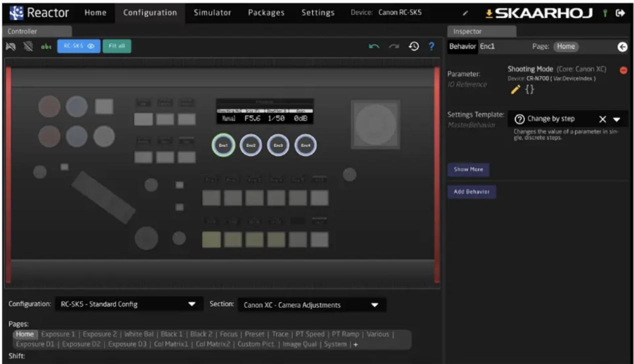The width and height of the screenshot is (634, 364).
Task: Toggle the first hide-view icon in controller toolbar
Action: click(10, 46)
